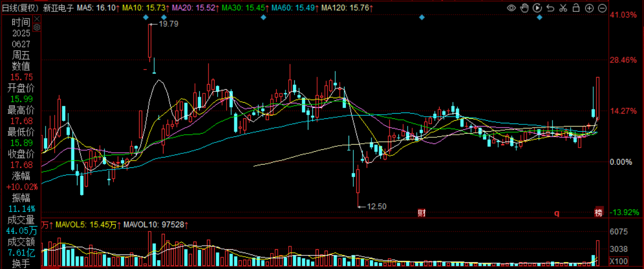
Task: Select the scissors cut tool
Action: (563, 8)
